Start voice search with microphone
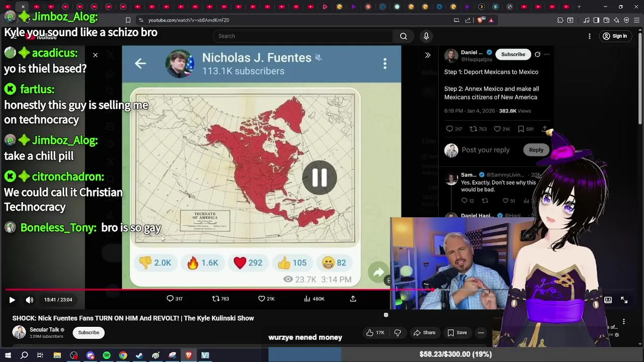 click(426, 36)
